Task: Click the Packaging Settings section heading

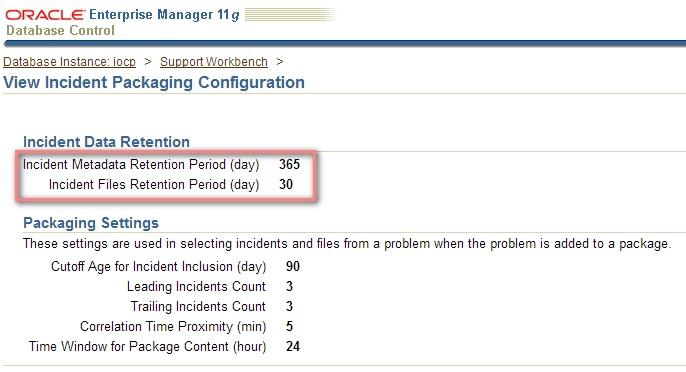Action: coord(91,223)
